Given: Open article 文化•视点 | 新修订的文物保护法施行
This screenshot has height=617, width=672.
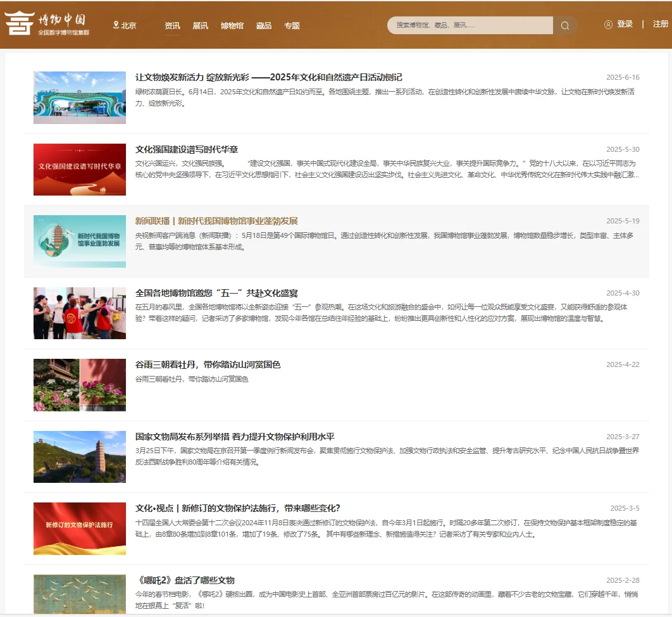Looking at the screenshot, I should 237,509.
